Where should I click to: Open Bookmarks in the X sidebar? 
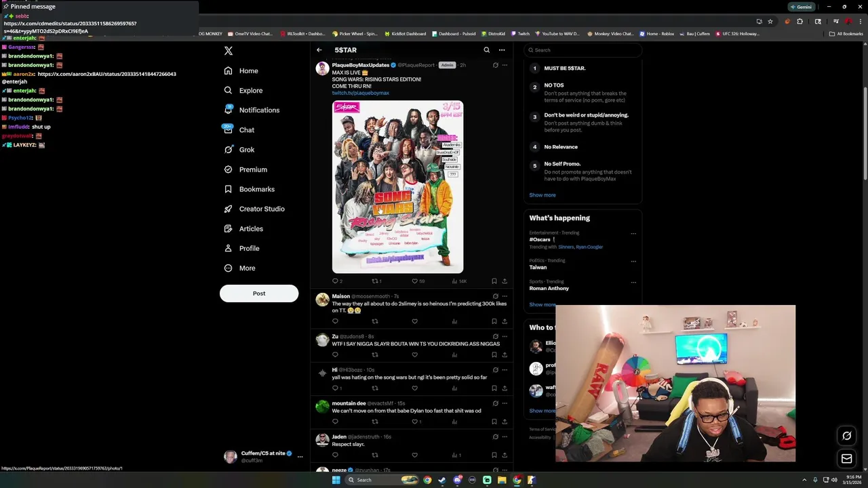[250, 189]
